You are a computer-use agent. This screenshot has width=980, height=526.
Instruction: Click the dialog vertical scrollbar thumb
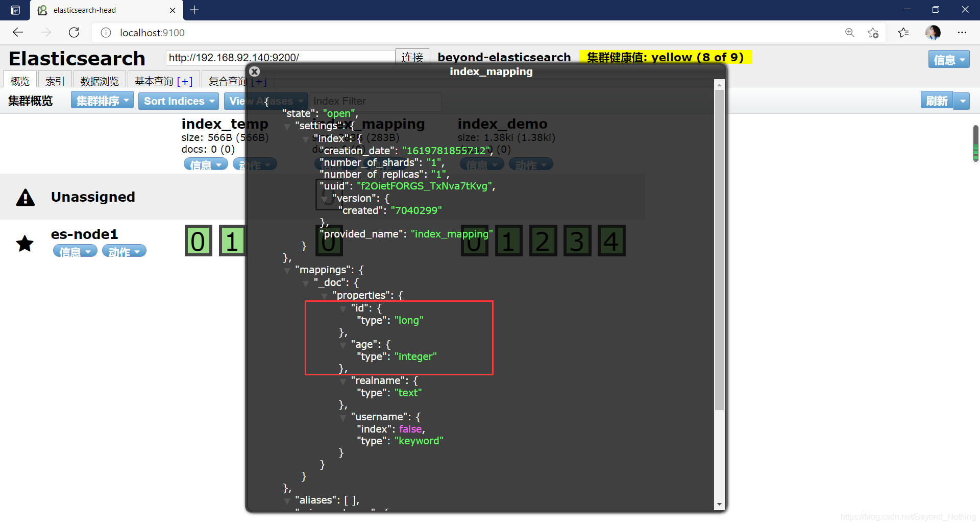720,250
